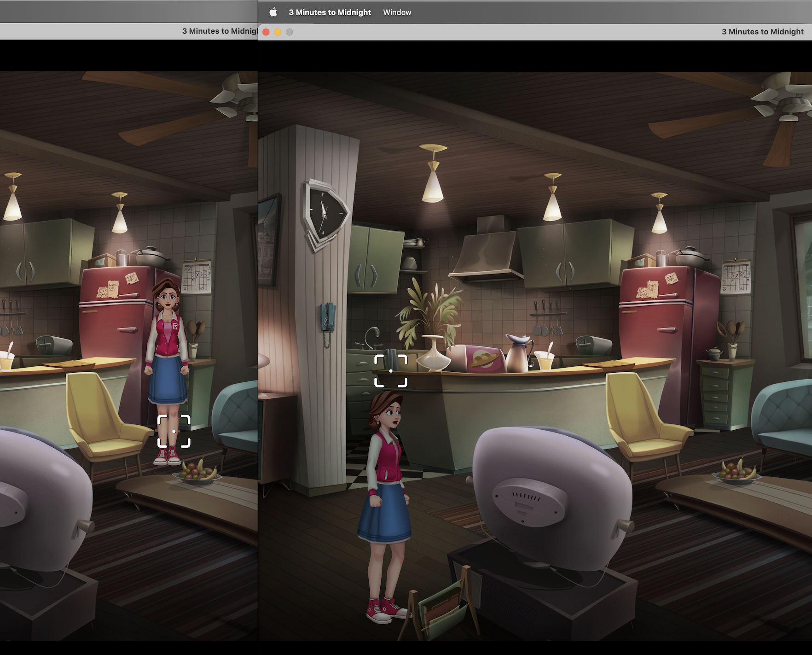The image size is (812, 655).
Task: Open the Window menu
Action: (x=397, y=12)
